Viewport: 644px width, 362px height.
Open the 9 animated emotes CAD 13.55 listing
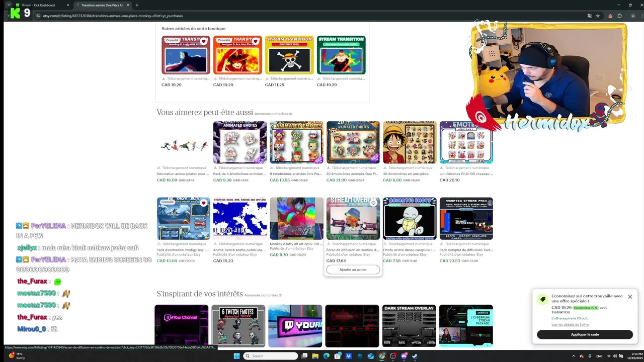[296, 142]
